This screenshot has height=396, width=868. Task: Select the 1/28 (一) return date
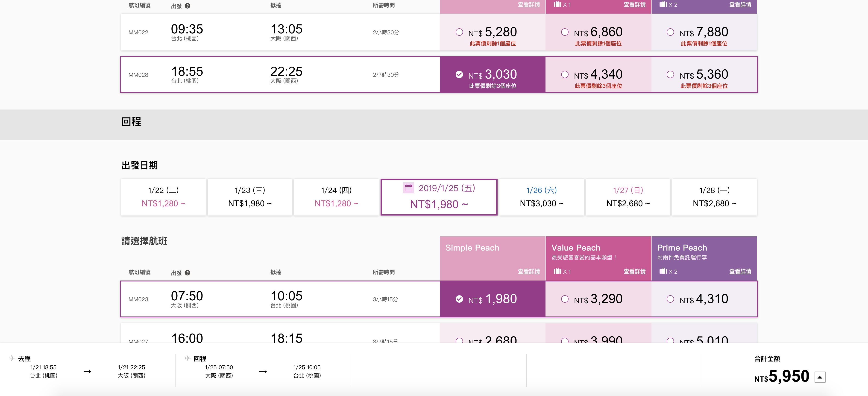(714, 197)
